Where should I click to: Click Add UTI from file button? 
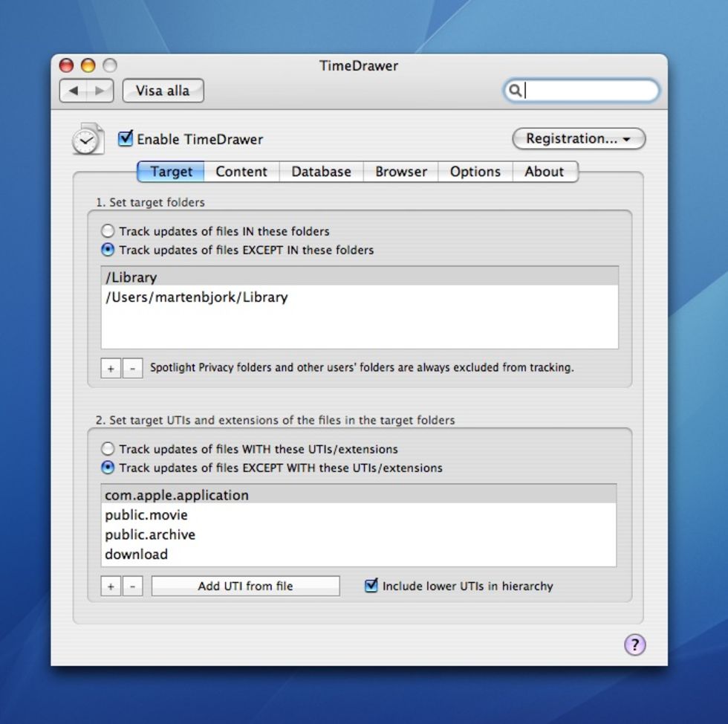[245, 586]
